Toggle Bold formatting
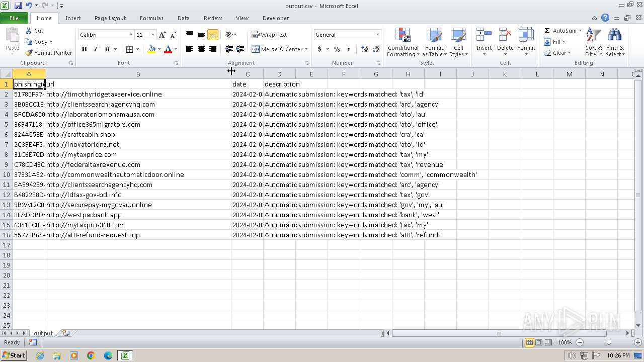 [84, 49]
